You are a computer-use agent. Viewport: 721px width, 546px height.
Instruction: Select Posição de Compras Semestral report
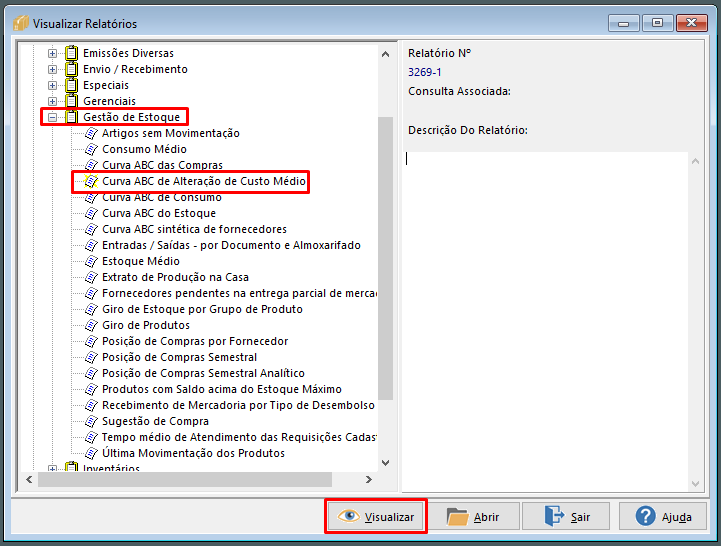[x=179, y=357]
